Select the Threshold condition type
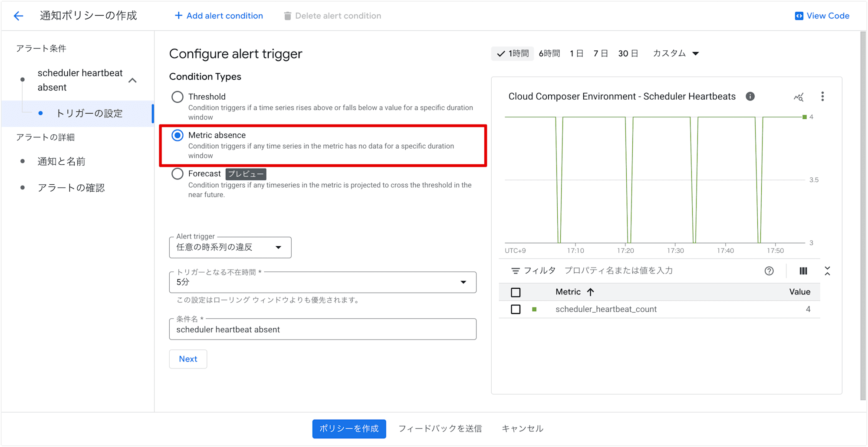The width and height of the screenshot is (868, 447). click(x=178, y=97)
